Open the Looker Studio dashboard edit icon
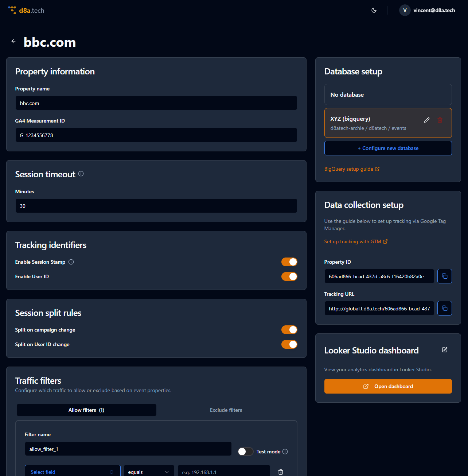The height and width of the screenshot is (476, 468). click(445, 350)
